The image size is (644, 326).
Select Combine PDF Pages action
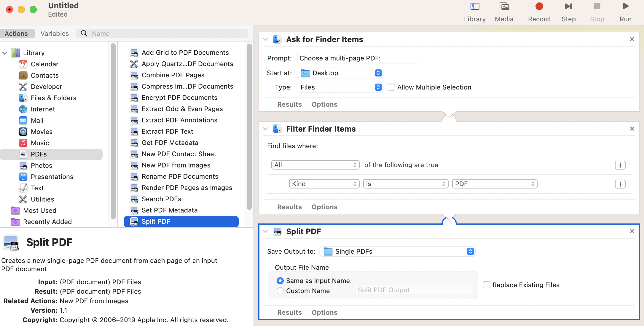[173, 75]
